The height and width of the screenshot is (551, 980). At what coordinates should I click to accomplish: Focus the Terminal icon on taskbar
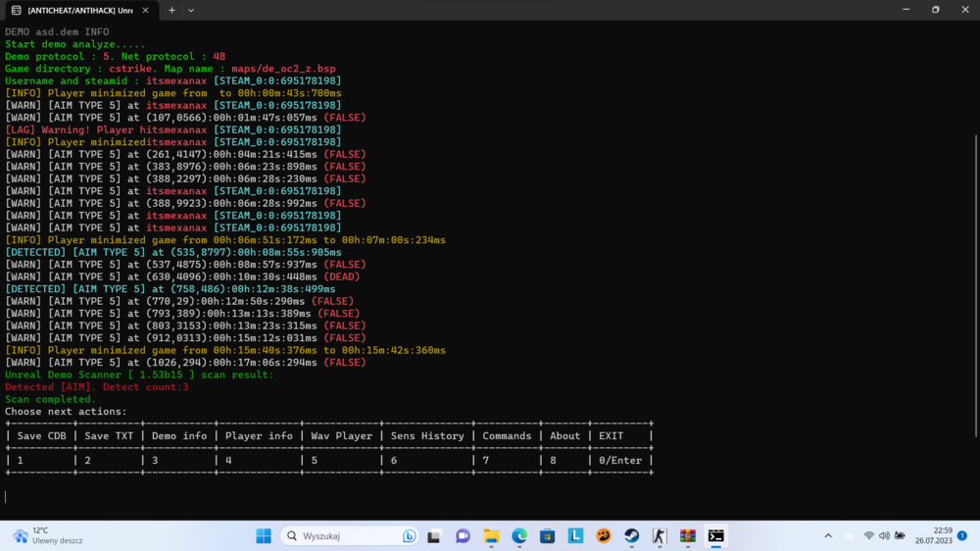[x=716, y=536]
